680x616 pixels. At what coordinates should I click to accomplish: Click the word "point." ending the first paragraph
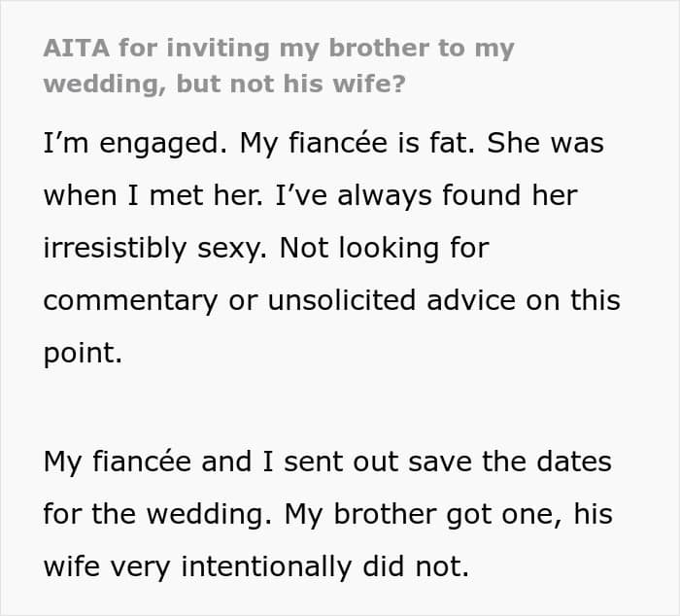click(83, 354)
